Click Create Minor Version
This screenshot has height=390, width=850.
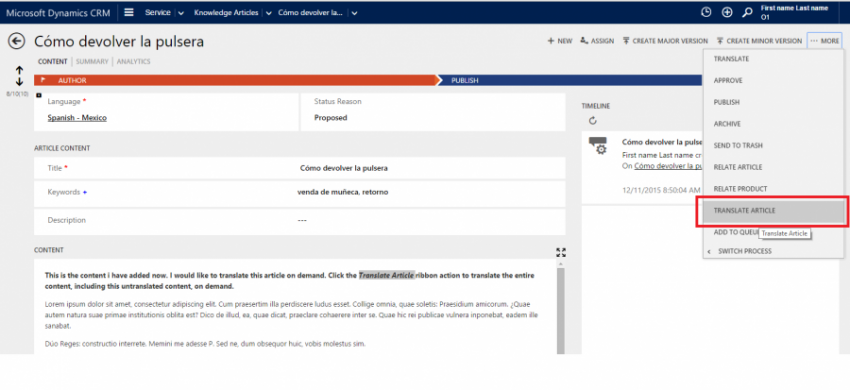tap(759, 41)
